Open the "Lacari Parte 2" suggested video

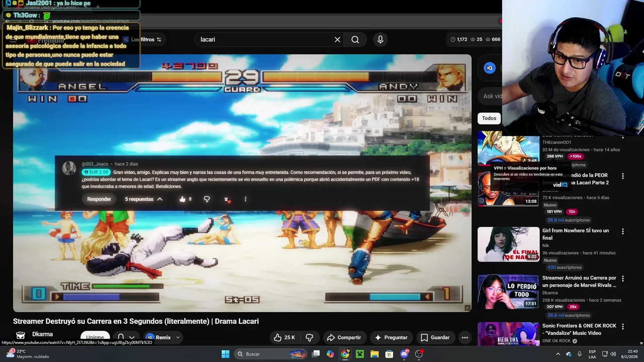576,179
